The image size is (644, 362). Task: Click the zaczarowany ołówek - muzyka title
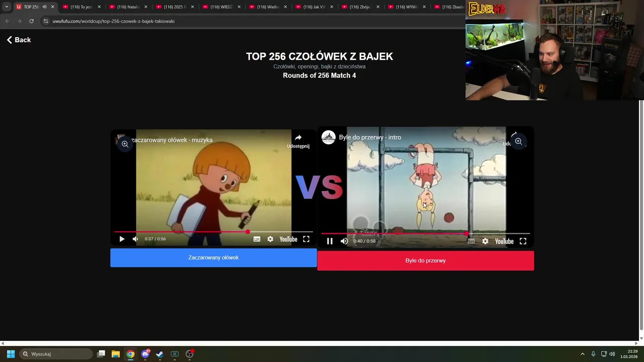[172, 140]
